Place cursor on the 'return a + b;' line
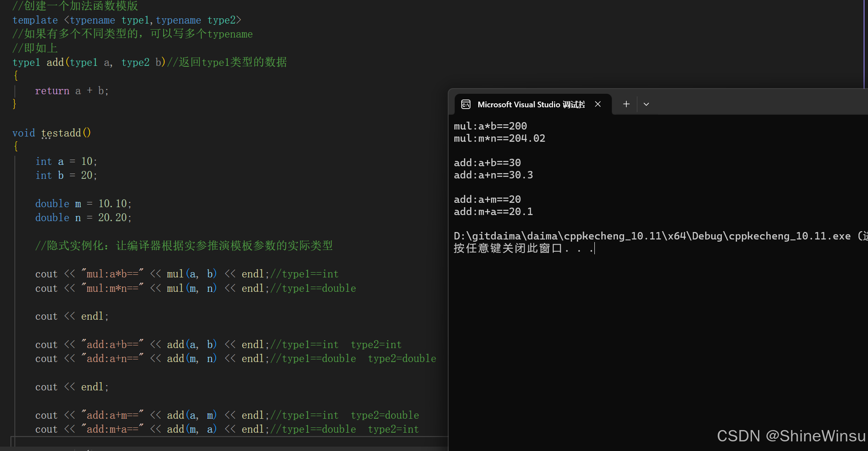The width and height of the screenshot is (868, 451). (x=72, y=91)
